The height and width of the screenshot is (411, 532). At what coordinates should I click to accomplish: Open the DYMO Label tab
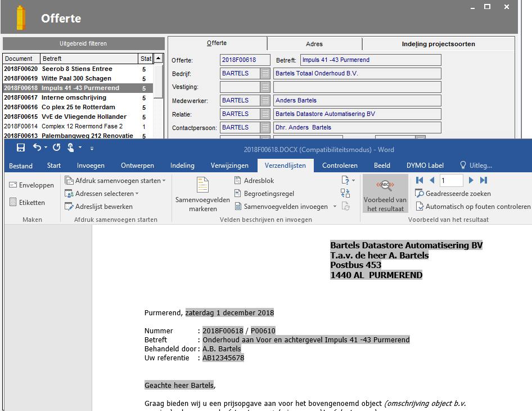click(x=425, y=166)
